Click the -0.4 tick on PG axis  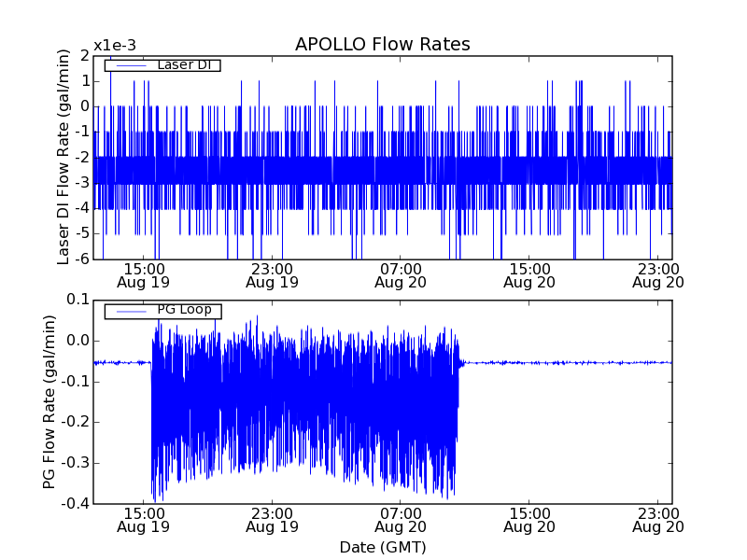(x=76, y=503)
